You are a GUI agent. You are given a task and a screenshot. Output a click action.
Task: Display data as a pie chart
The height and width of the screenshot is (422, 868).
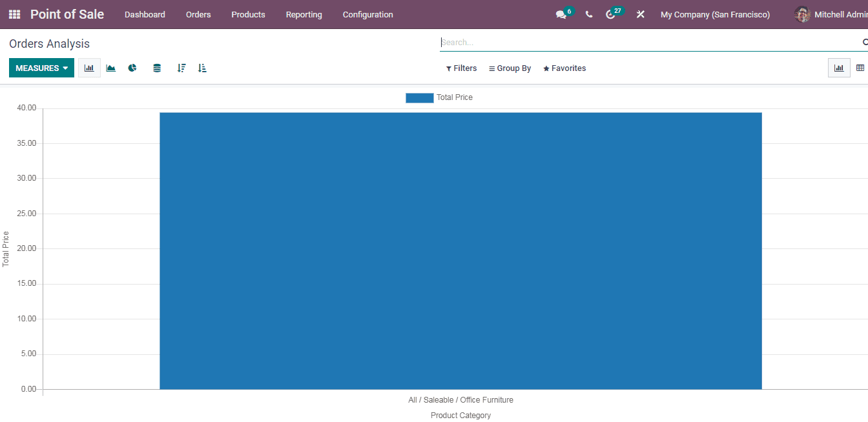click(132, 67)
